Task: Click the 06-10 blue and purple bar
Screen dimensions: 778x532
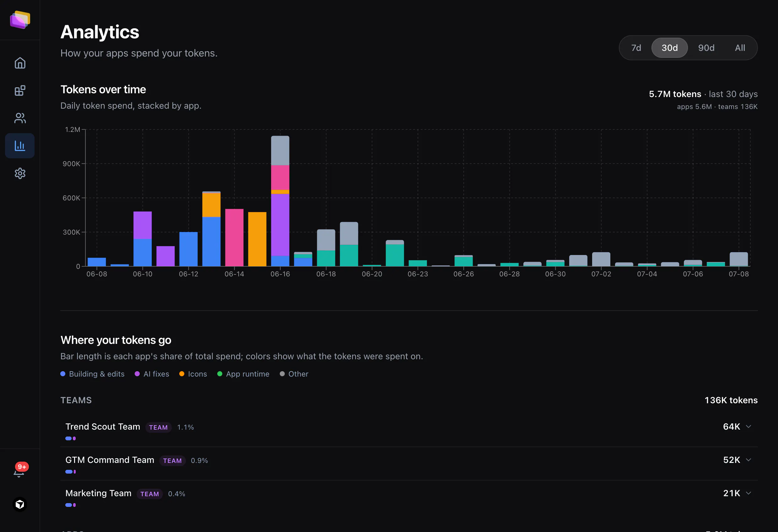Action: pyautogui.click(x=143, y=239)
